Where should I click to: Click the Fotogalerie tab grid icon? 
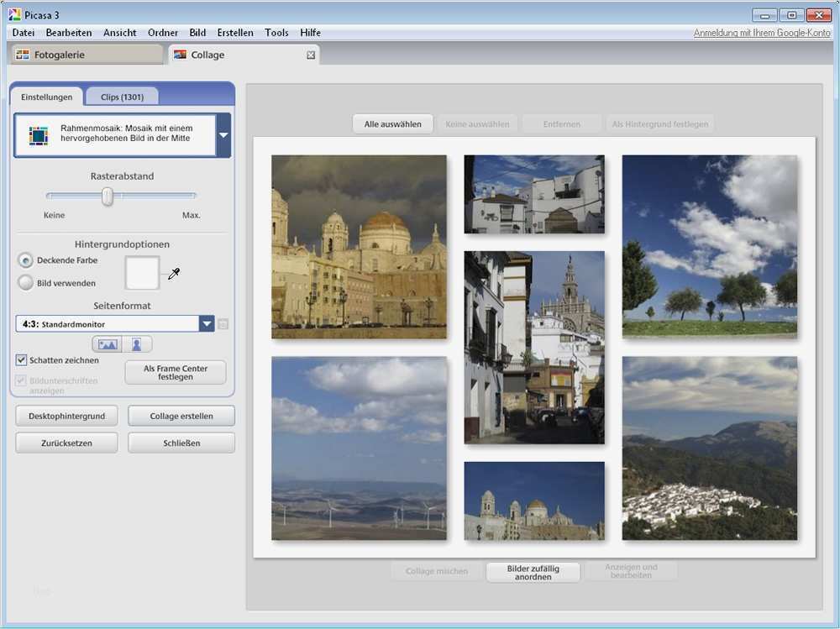(x=23, y=55)
